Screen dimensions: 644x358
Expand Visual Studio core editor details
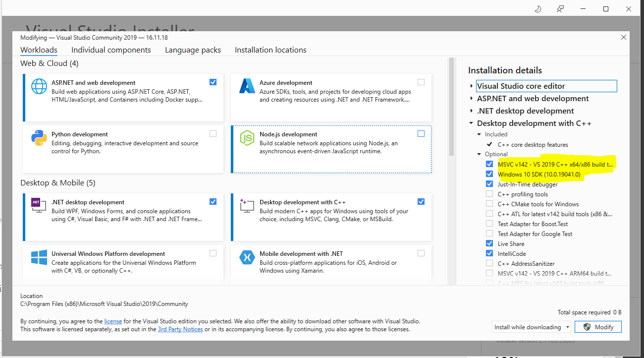click(472, 86)
